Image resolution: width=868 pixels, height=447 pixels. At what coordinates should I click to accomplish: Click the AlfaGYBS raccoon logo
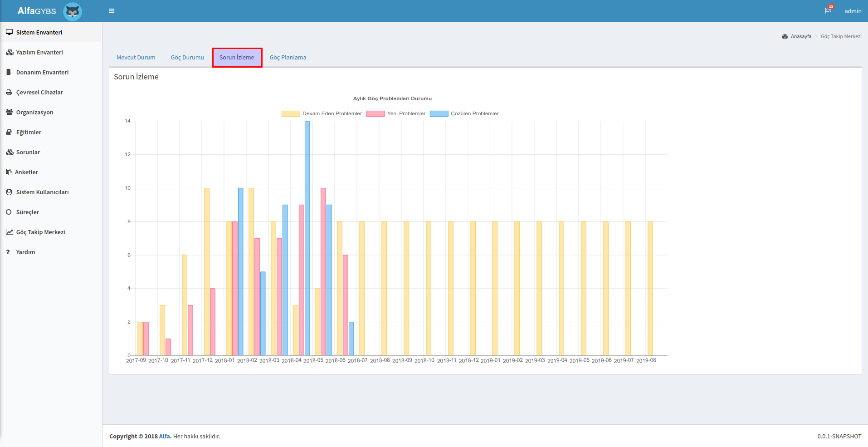pyautogui.click(x=73, y=11)
